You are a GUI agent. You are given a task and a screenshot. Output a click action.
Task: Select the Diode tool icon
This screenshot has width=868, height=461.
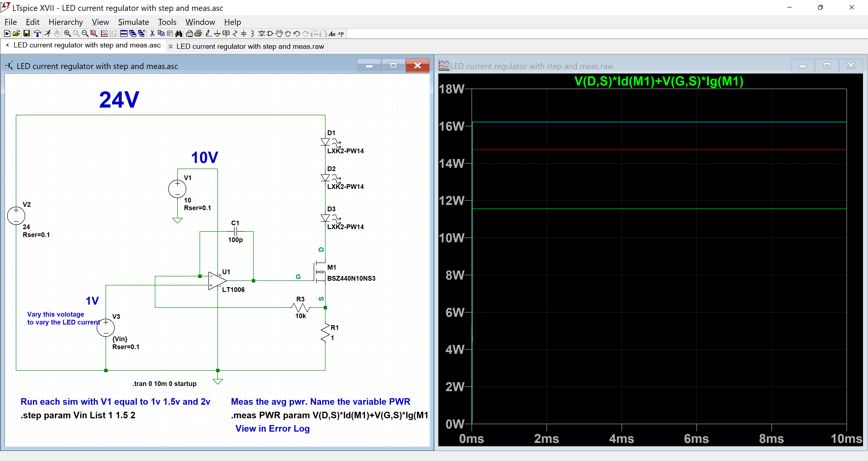coord(262,34)
